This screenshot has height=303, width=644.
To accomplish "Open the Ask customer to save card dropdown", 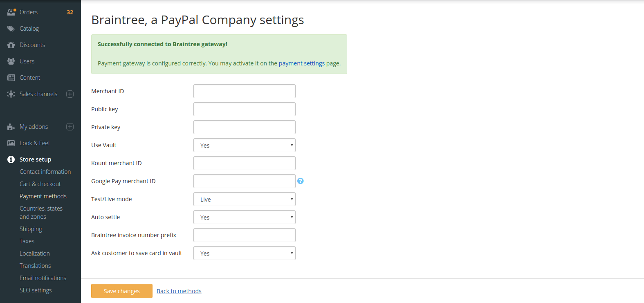I will (244, 253).
